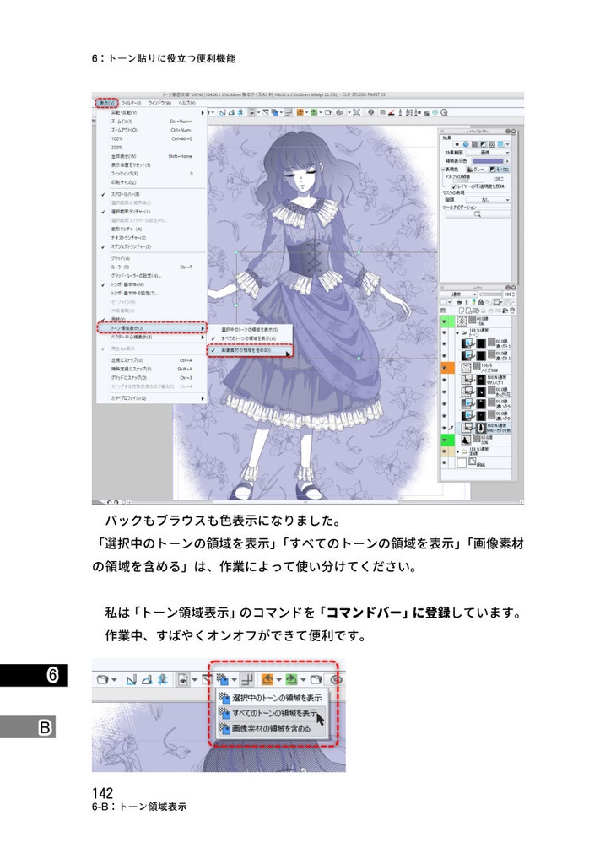Click orange layer icon in lower command bar

267,679
